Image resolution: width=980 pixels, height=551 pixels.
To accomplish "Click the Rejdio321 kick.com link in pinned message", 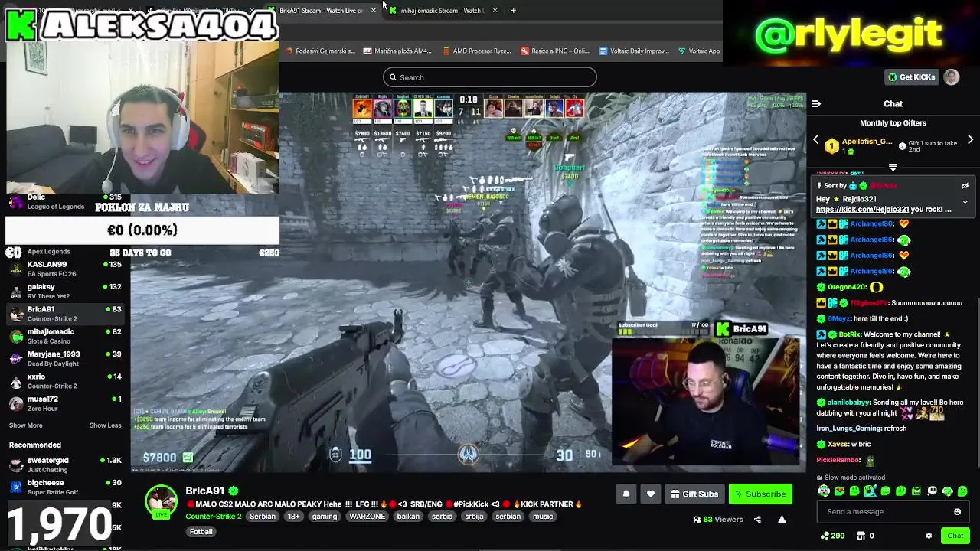I will pos(862,210).
